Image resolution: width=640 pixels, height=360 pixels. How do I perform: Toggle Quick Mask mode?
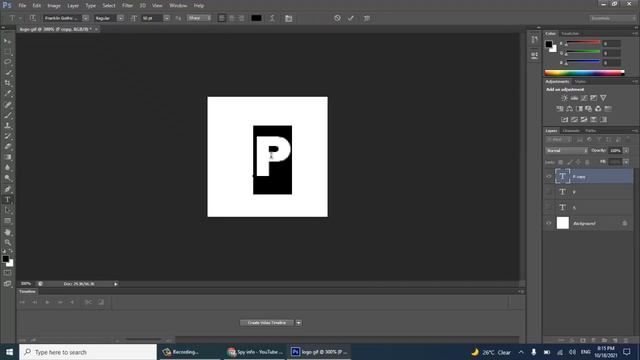pyautogui.click(x=7, y=273)
